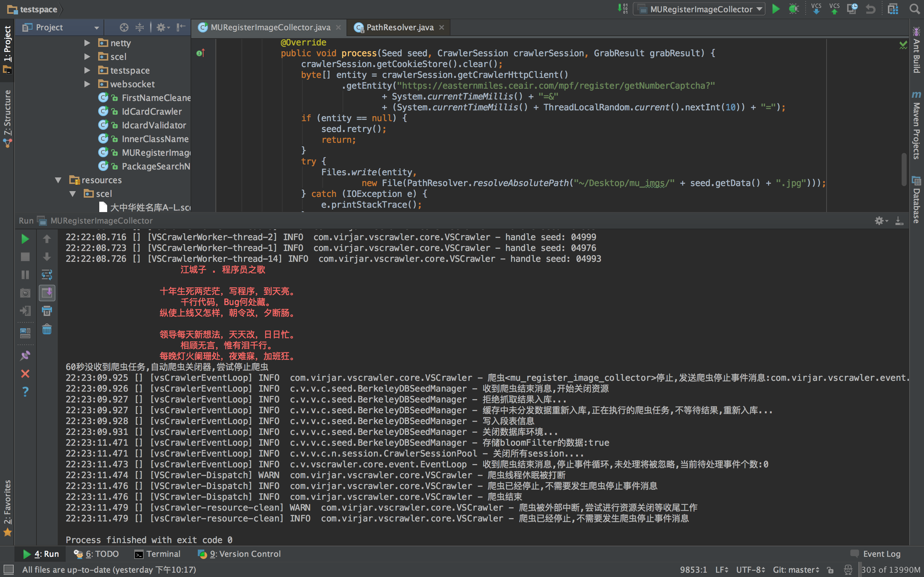Expand the netty folder in project tree

tap(87, 43)
